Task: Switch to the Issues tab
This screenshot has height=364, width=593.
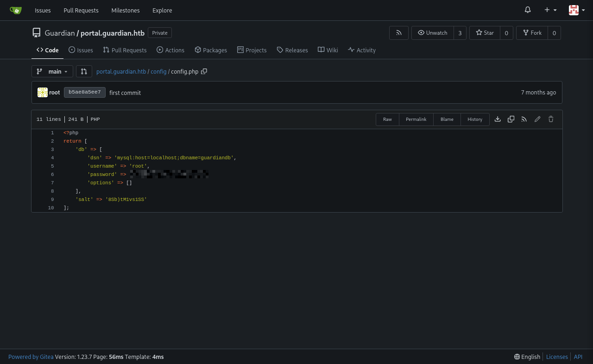Action: point(81,50)
